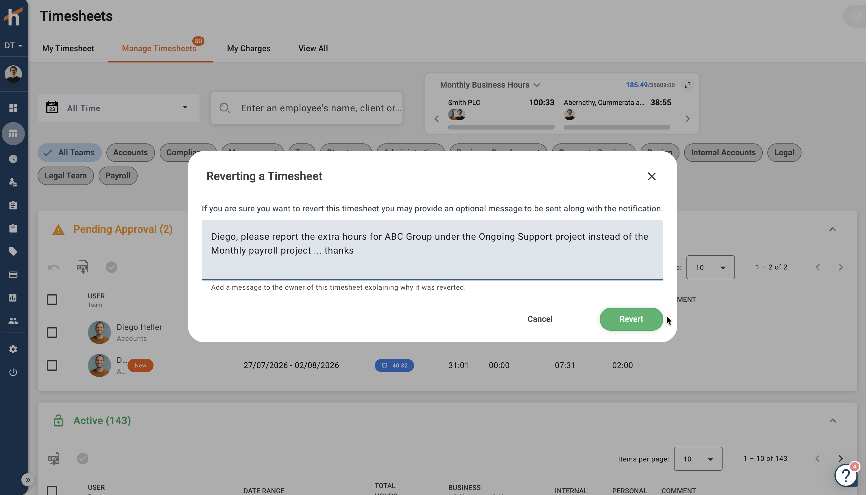Click approve checkmark icon in Pending Approval toolbar
The image size is (868, 495).
(112, 267)
